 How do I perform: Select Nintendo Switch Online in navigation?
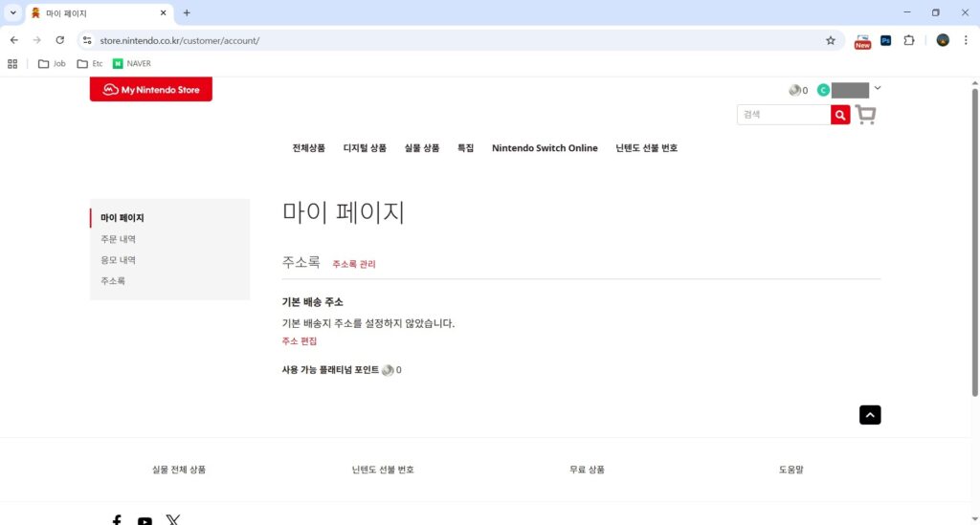point(545,148)
